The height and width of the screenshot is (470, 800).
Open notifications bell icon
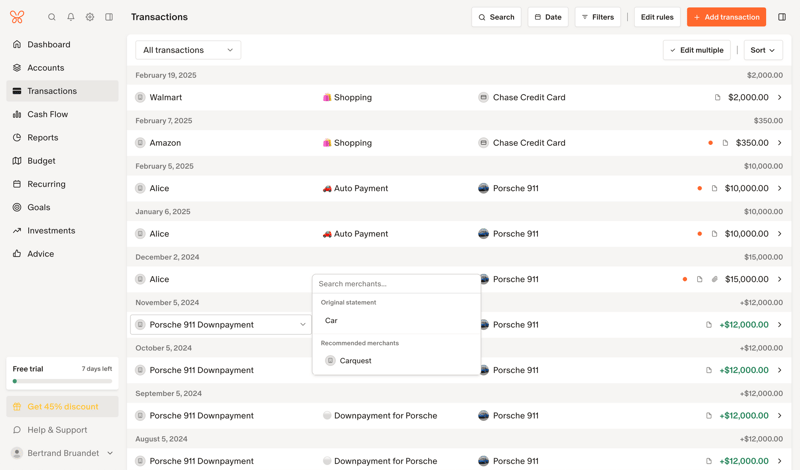coord(71,17)
